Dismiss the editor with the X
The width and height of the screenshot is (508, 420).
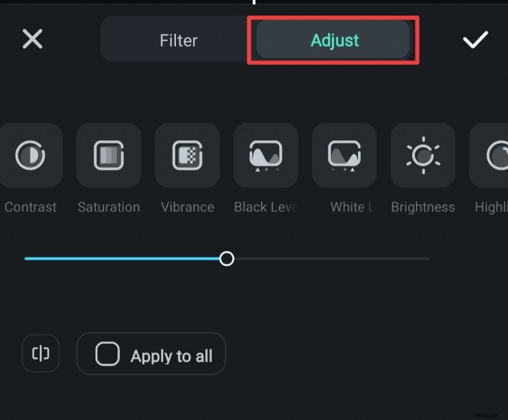tap(31, 40)
